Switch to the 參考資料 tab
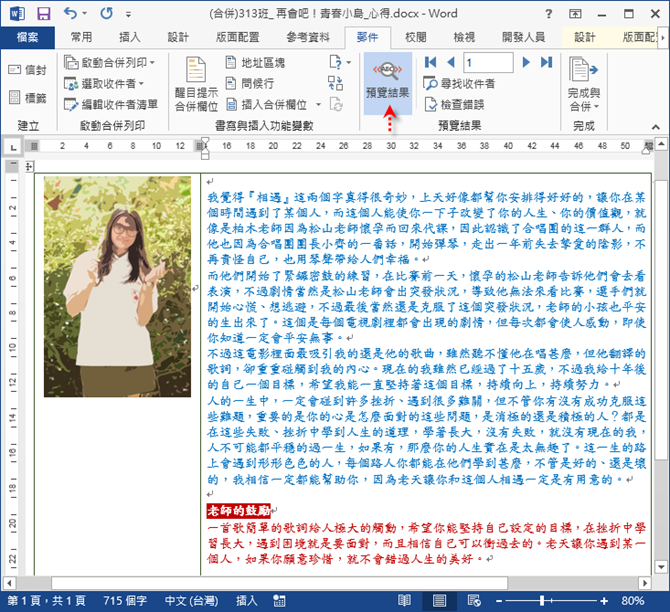The height and width of the screenshot is (612, 670). [308, 38]
